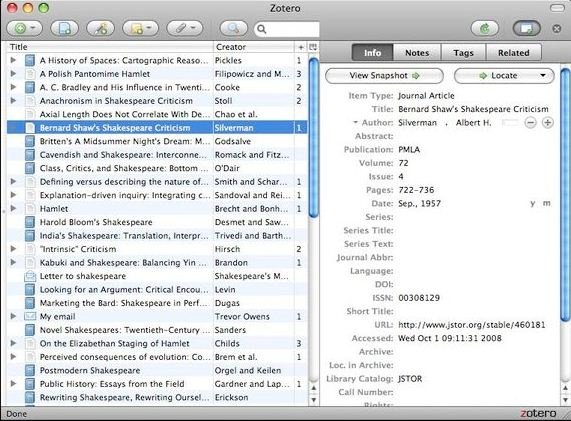Click book icon of Rewriting Shakespeare
Screen dimensions: 571x421
click(30, 397)
